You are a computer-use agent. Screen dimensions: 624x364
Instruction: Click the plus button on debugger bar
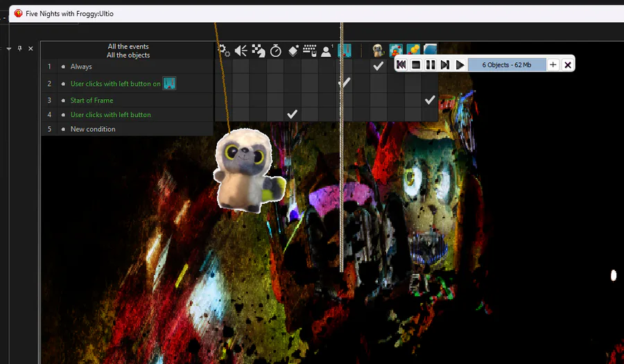click(x=553, y=64)
